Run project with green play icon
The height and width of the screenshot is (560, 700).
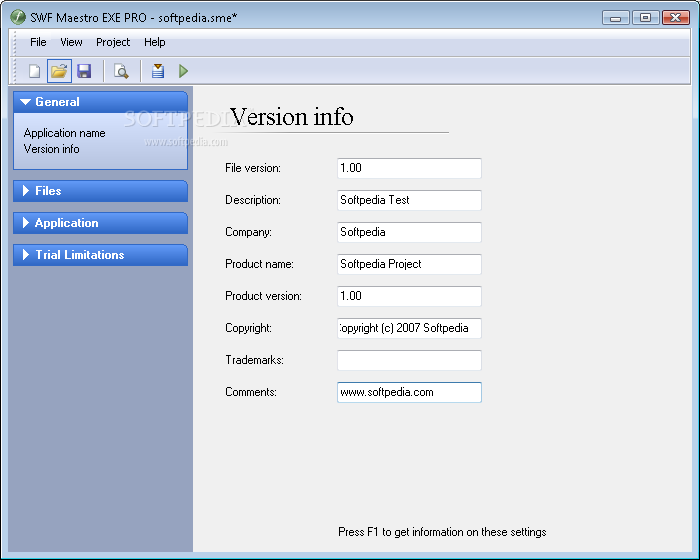pyautogui.click(x=183, y=71)
